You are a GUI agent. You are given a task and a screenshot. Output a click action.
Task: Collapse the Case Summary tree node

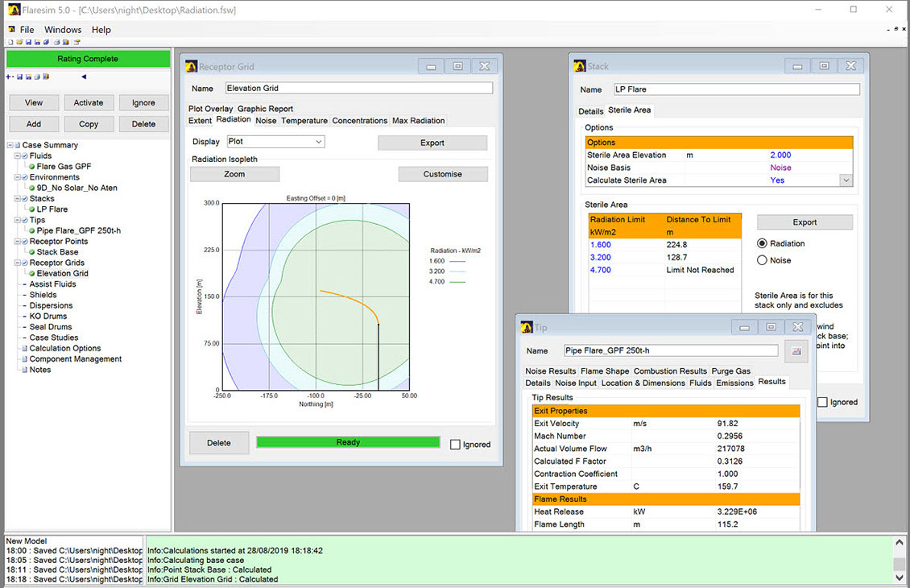pyautogui.click(x=10, y=145)
